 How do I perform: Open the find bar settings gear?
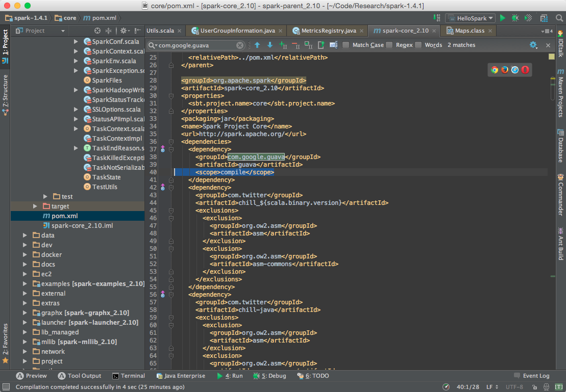[x=533, y=45]
